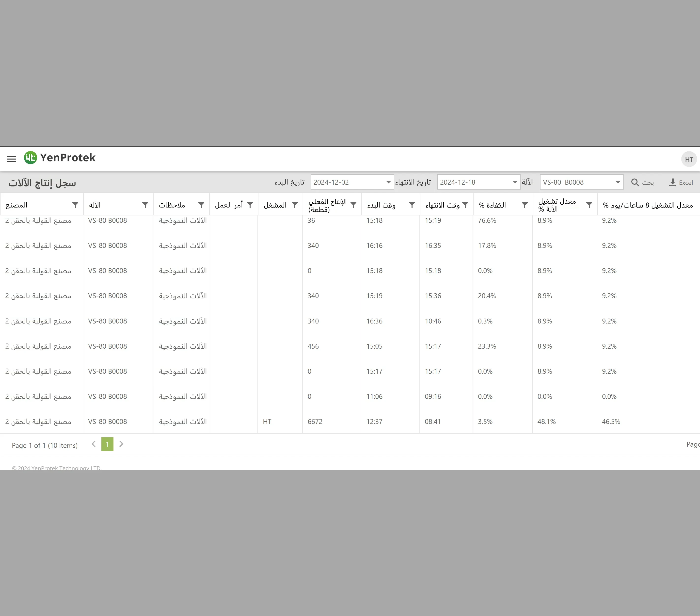Image resolution: width=700 pixels, height=616 pixels.
Task: Click the 20.4% efficiency cell
Action: pos(487,296)
